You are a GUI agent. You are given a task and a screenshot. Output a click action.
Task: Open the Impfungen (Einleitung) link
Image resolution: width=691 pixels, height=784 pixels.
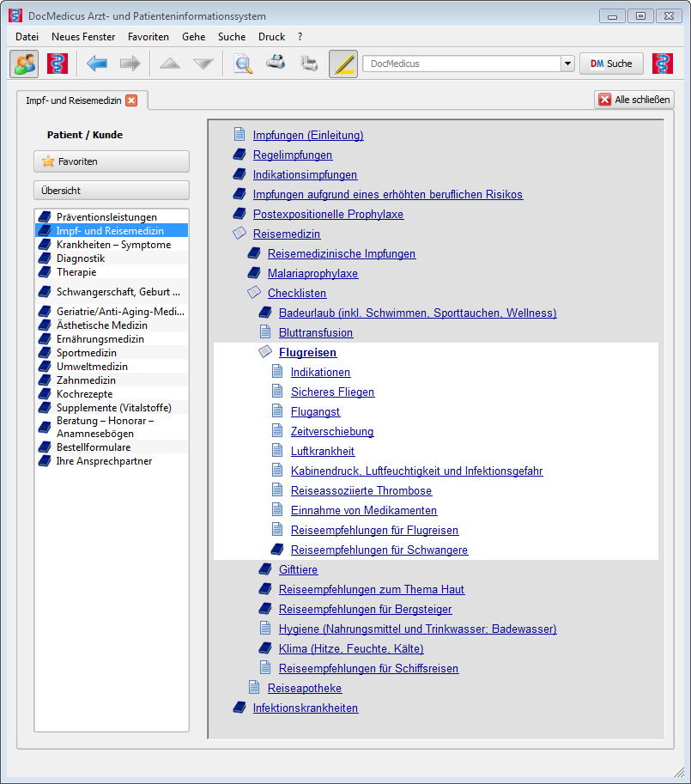tap(308, 135)
